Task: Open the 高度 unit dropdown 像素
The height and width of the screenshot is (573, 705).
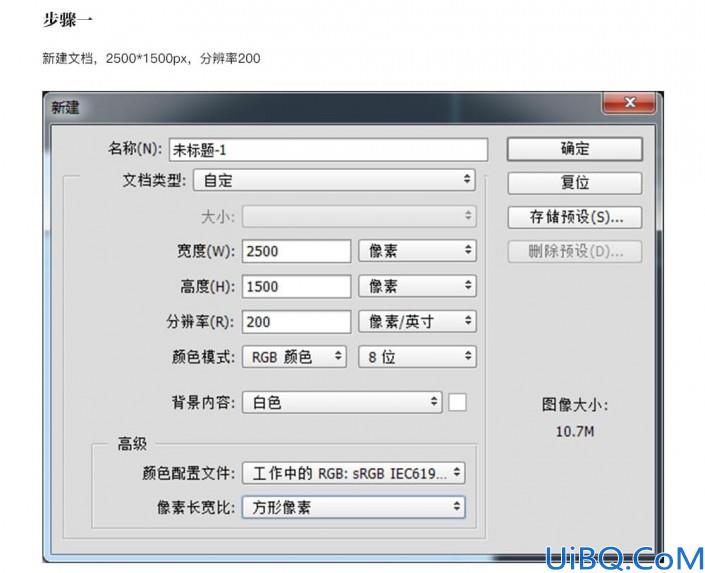Action: 417,286
